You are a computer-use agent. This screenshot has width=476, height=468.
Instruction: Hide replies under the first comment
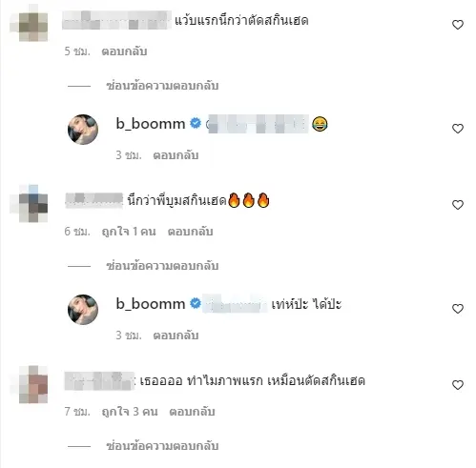[x=162, y=86]
